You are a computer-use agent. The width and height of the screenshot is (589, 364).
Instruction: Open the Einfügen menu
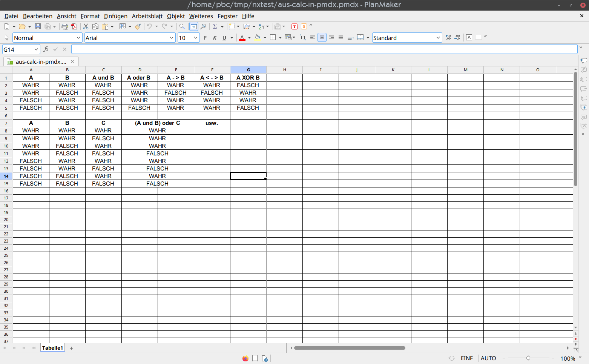click(x=116, y=16)
